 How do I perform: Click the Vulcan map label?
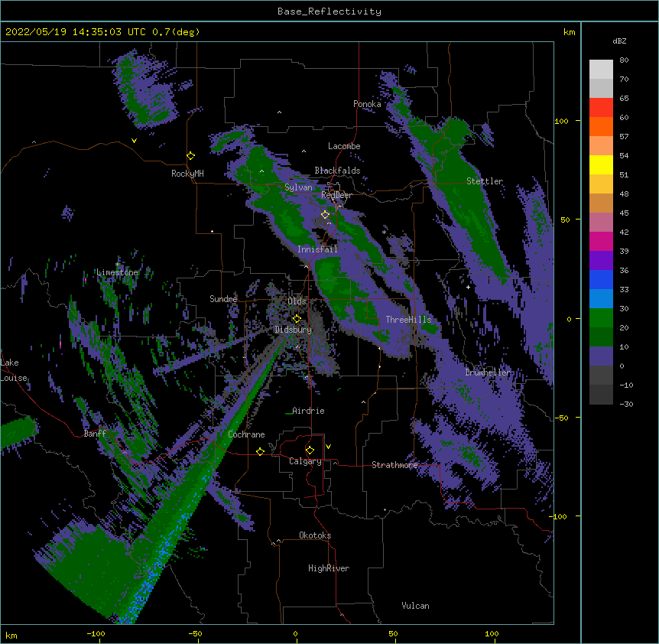coord(415,606)
